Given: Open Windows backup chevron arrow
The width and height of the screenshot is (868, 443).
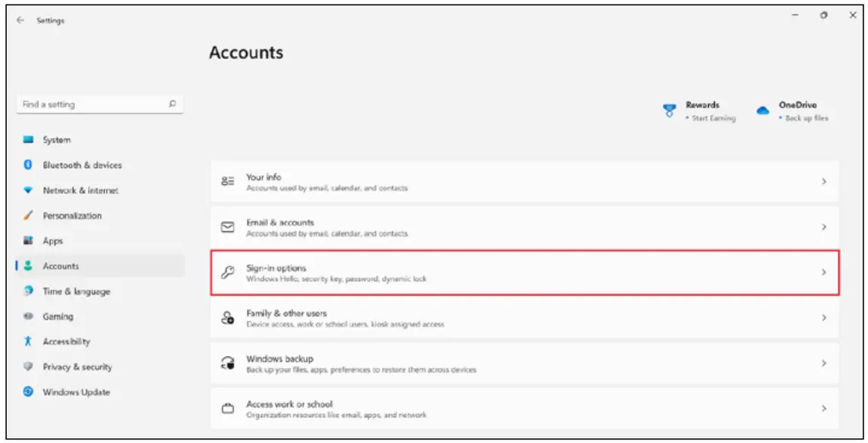Looking at the screenshot, I should coord(824,363).
